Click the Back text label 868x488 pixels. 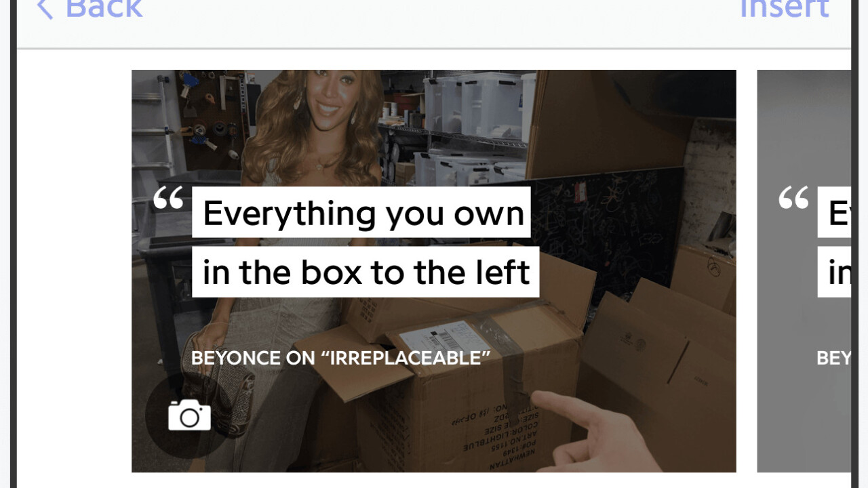tap(104, 8)
